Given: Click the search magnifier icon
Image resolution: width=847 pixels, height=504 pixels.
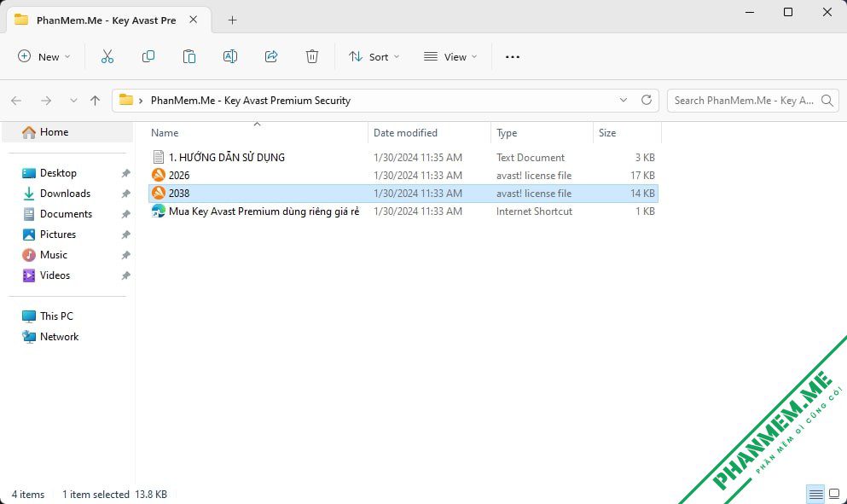Looking at the screenshot, I should 827,101.
